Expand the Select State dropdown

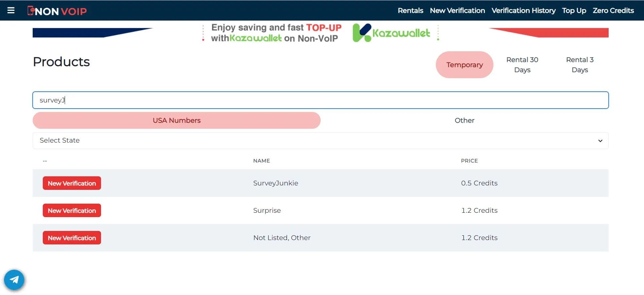click(321, 141)
